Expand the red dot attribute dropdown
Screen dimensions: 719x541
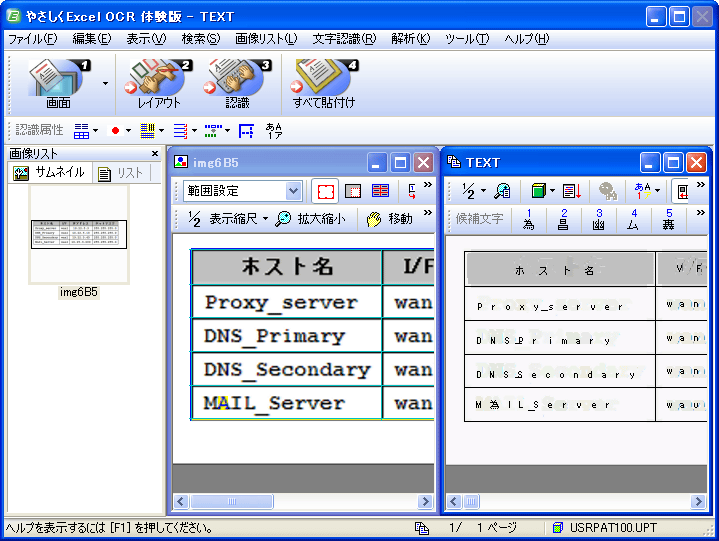click(128, 131)
